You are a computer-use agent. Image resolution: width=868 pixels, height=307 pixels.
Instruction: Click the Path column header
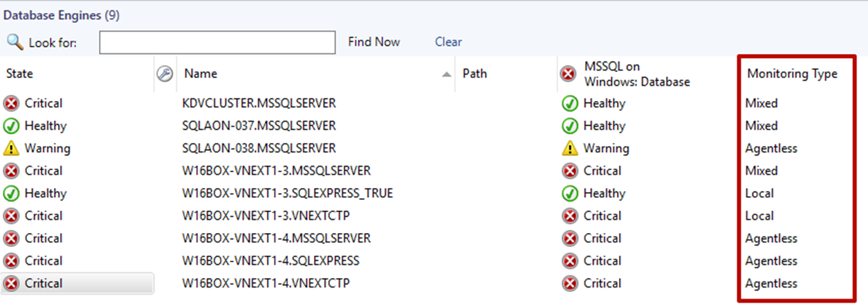coord(474,73)
